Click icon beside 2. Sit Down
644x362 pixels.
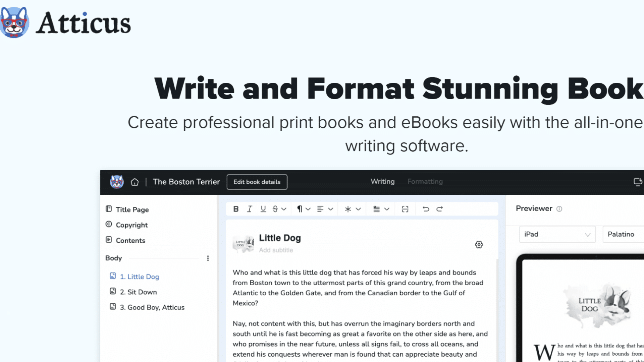click(x=113, y=291)
